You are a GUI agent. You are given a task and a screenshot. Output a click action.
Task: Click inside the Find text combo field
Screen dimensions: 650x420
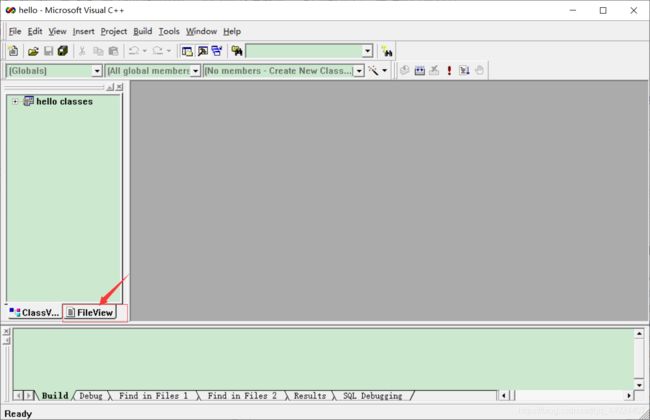[305, 51]
